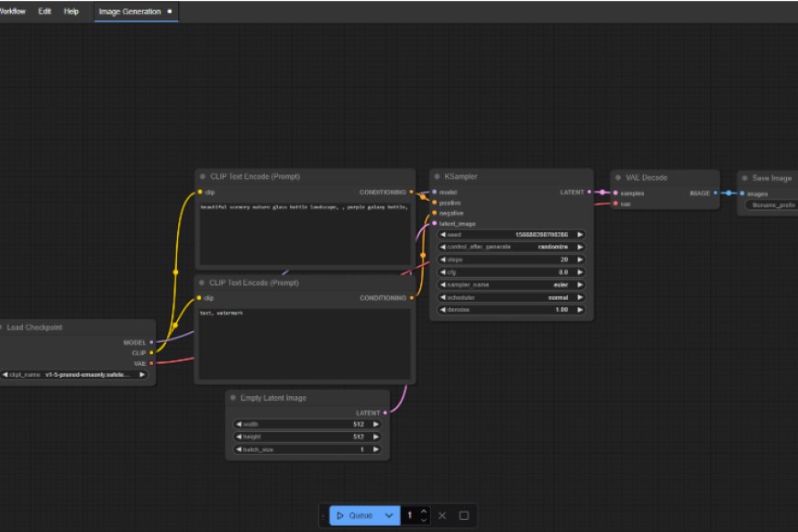Image resolution: width=798 pixels, height=532 pixels.
Task: Open the Edit menu
Action: pos(45,11)
